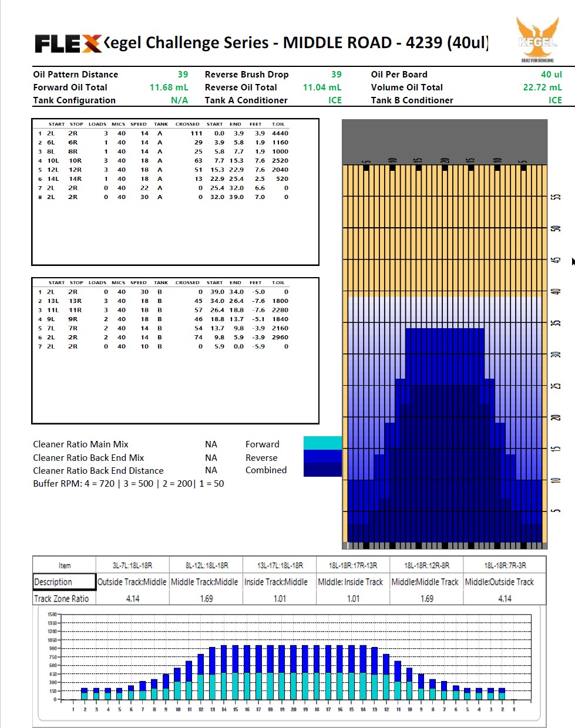
Task: Click the Tank Configuration value N/A
Action: click(179, 100)
